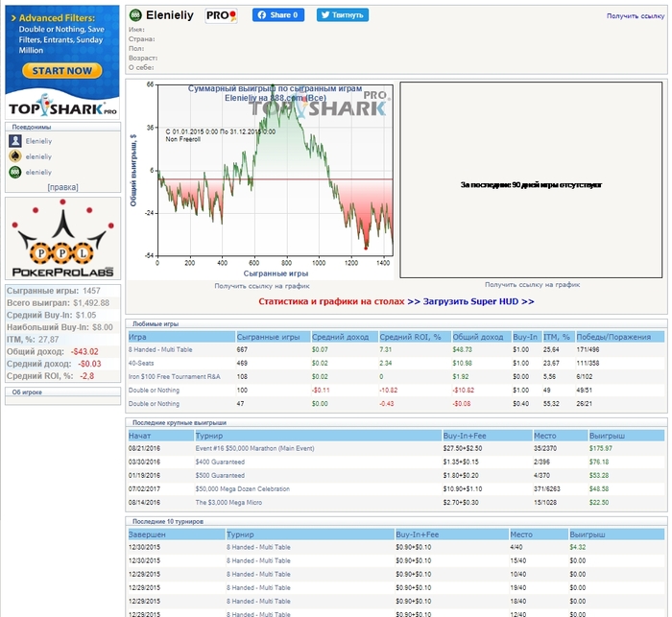Click Наибольший Buy-In: $8.00 stat
Image resolution: width=672 pixels, height=617 pixels.
click(x=62, y=327)
